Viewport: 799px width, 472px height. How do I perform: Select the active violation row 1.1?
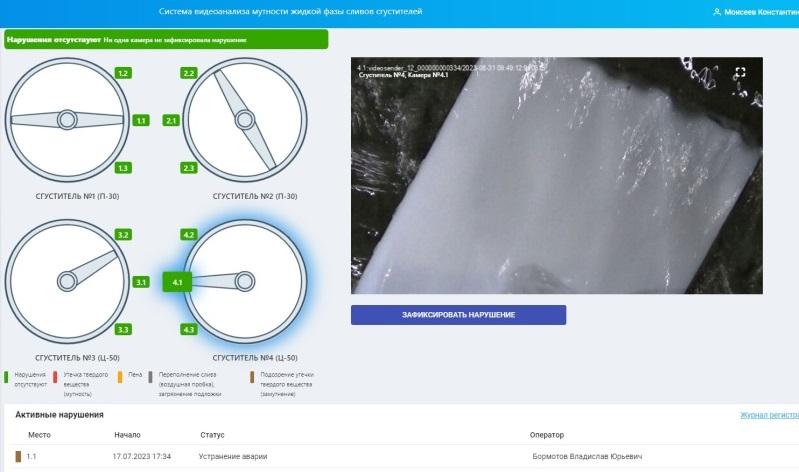click(400, 456)
